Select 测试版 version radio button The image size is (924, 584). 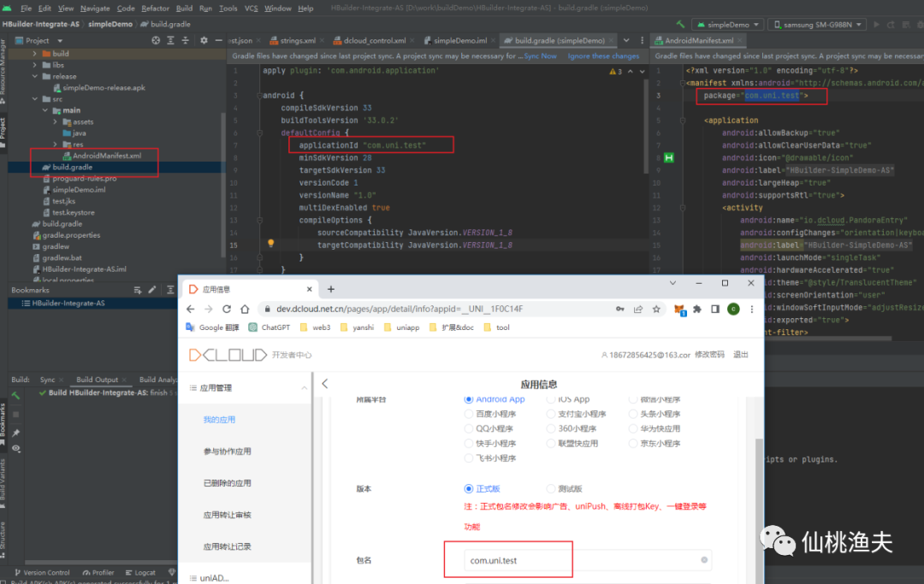coord(551,488)
